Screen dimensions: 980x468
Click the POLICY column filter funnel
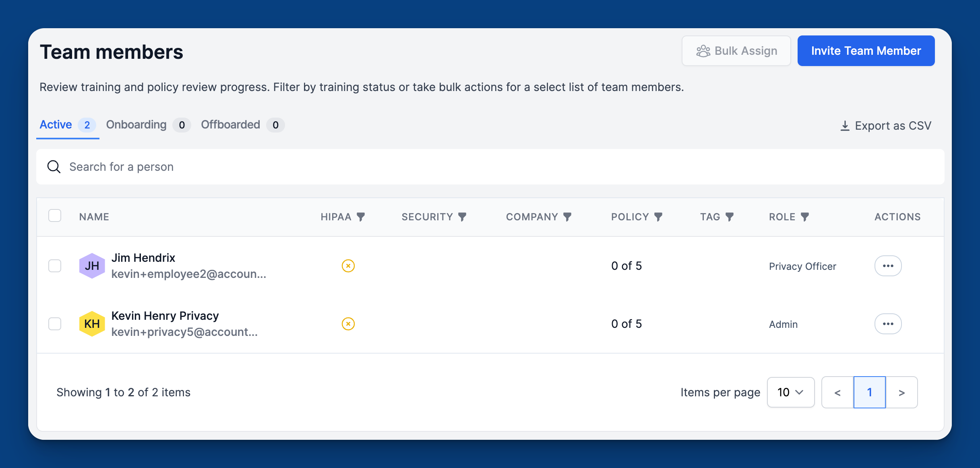(658, 217)
